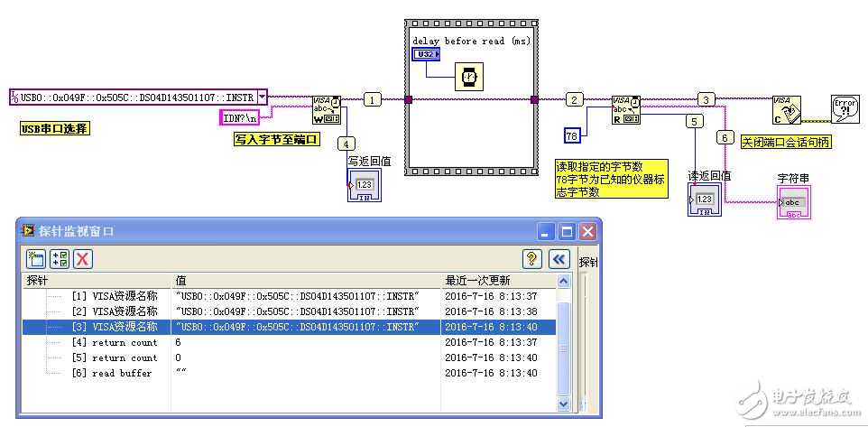The image size is (868, 427).
Task: Open help with the question mark button
Action: click(532, 258)
